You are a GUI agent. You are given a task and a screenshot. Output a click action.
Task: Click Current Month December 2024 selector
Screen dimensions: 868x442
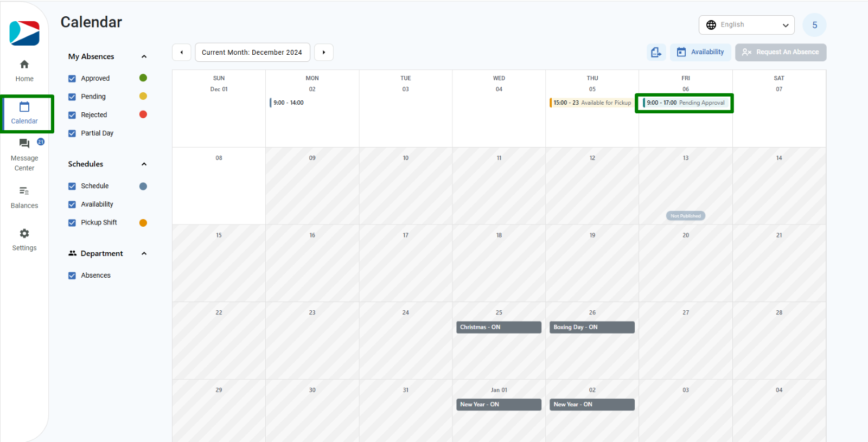click(252, 53)
